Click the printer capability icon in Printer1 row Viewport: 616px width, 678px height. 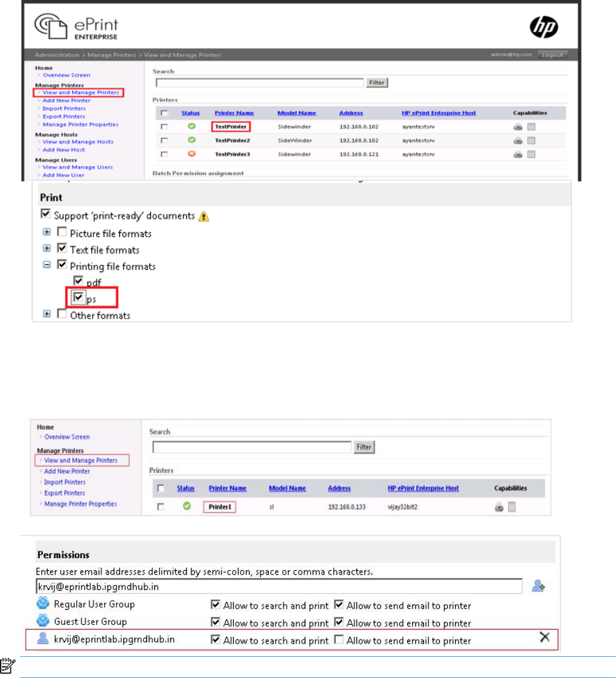pyautogui.click(x=499, y=507)
